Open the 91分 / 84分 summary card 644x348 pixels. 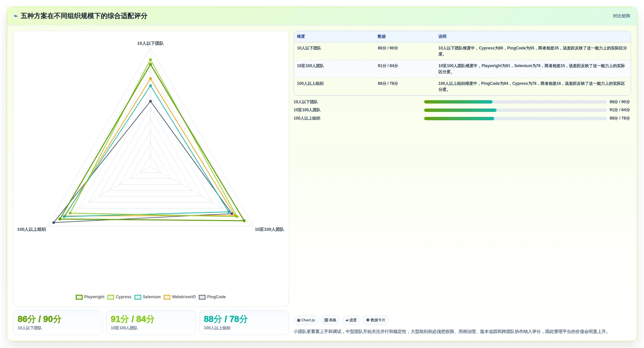151,323
